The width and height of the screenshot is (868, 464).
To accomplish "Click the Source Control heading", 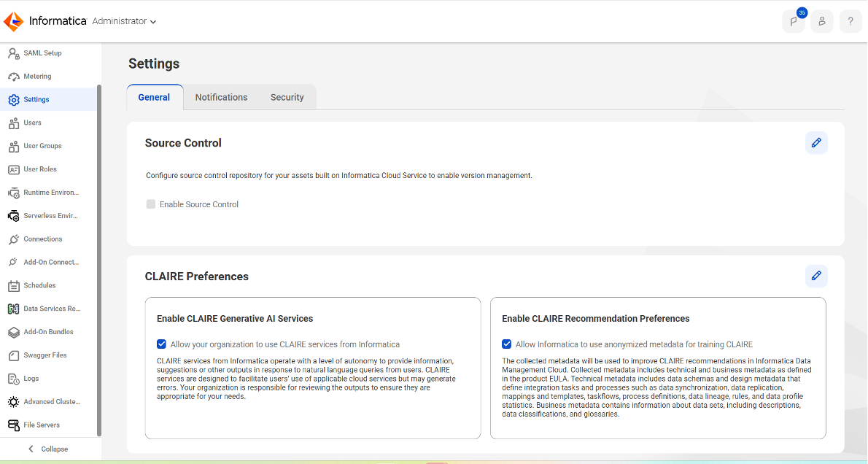I will point(183,143).
